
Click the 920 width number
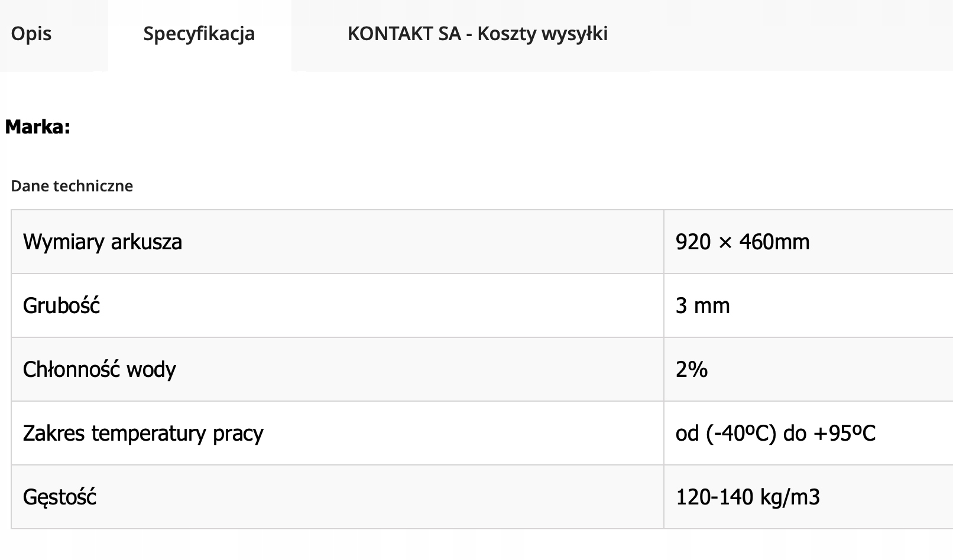click(693, 242)
